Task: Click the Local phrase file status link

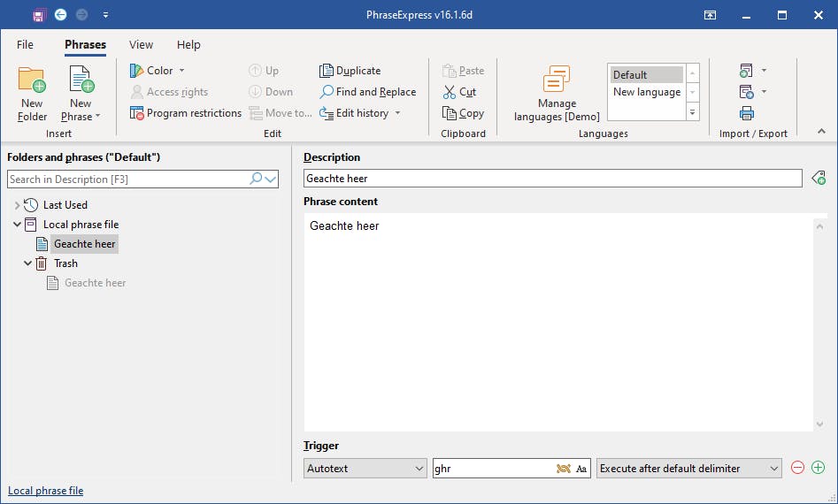Action: tap(45, 491)
